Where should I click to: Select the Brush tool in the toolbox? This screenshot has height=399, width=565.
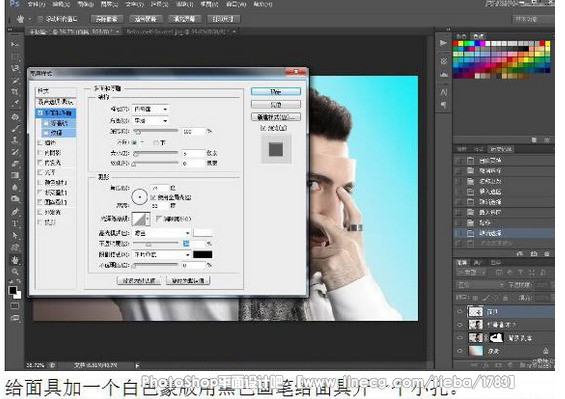[15, 128]
